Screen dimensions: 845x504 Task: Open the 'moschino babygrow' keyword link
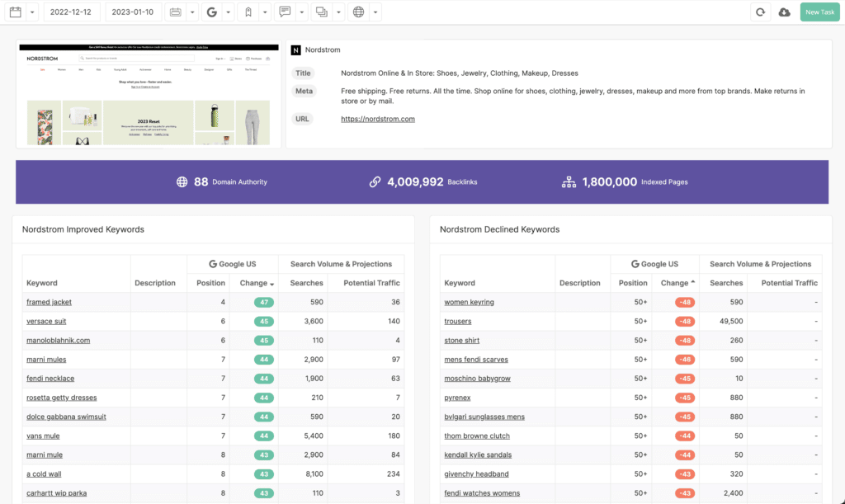[477, 379]
